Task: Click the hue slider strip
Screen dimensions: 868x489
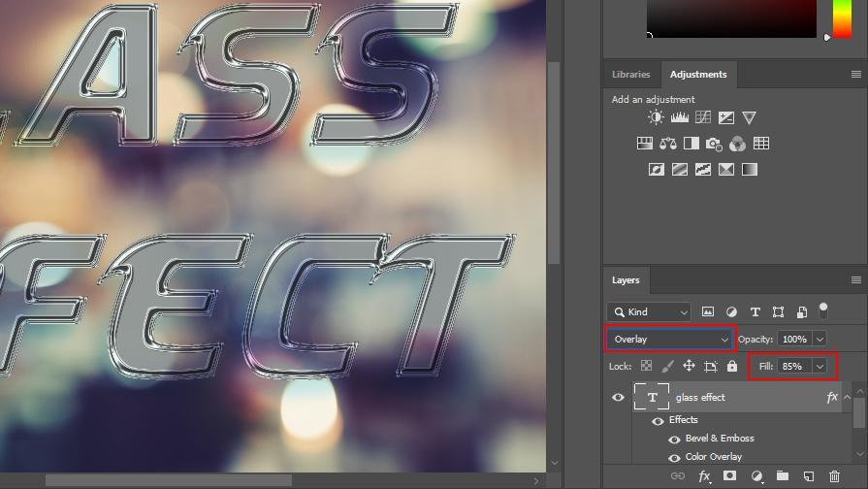Action: click(843, 18)
